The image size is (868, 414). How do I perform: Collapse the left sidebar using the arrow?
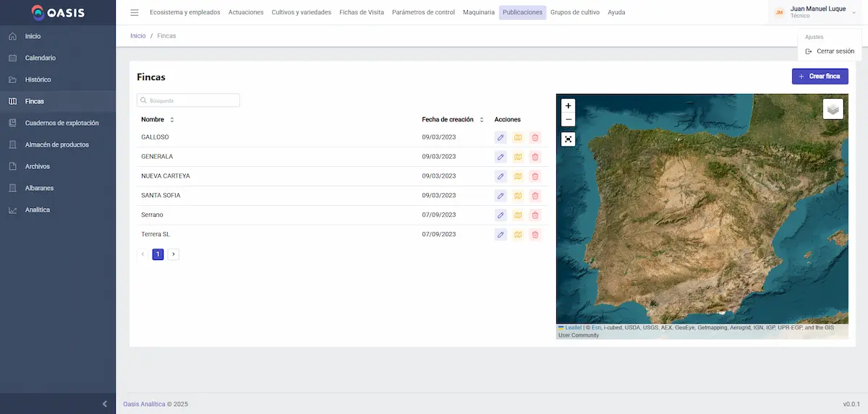[x=105, y=404]
